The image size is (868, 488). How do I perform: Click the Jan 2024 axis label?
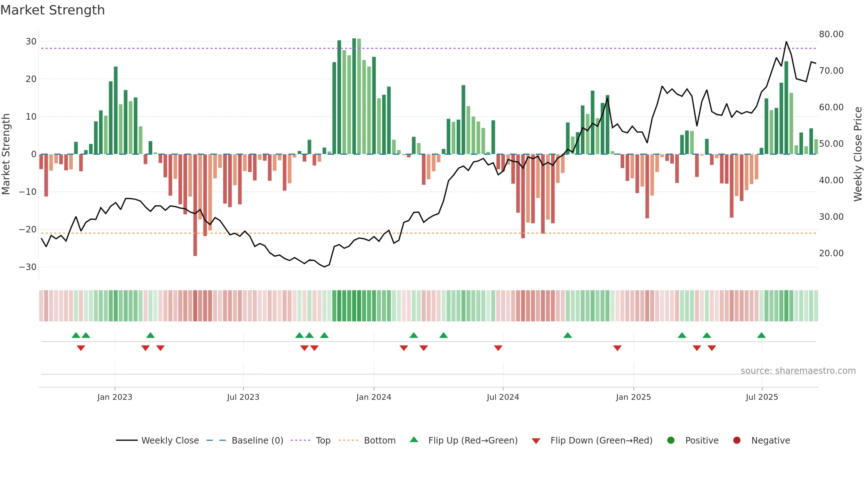pos(374,397)
